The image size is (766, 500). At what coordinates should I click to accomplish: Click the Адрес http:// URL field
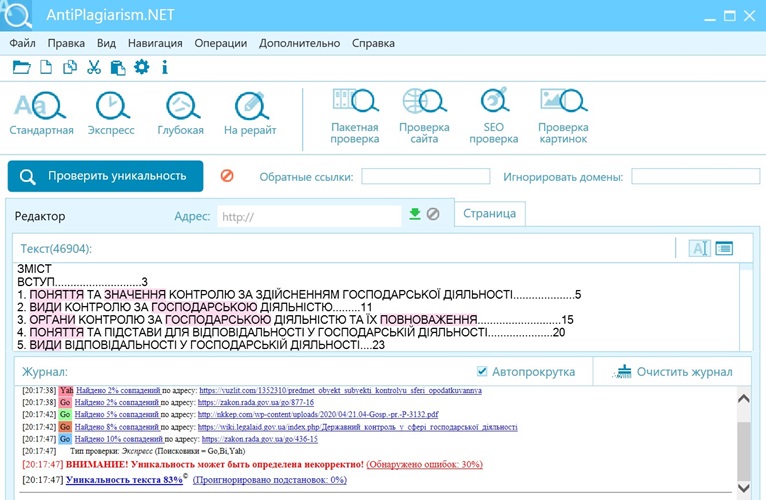click(309, 216)
